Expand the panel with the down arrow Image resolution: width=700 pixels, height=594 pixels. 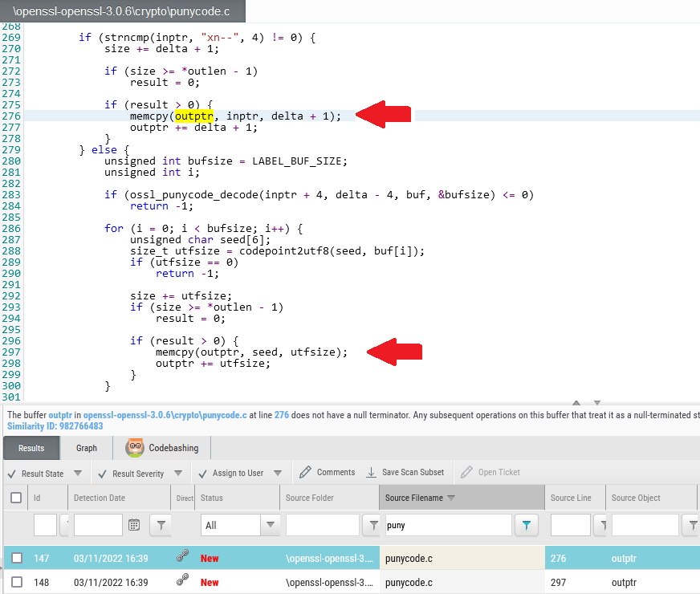point(597,402)
